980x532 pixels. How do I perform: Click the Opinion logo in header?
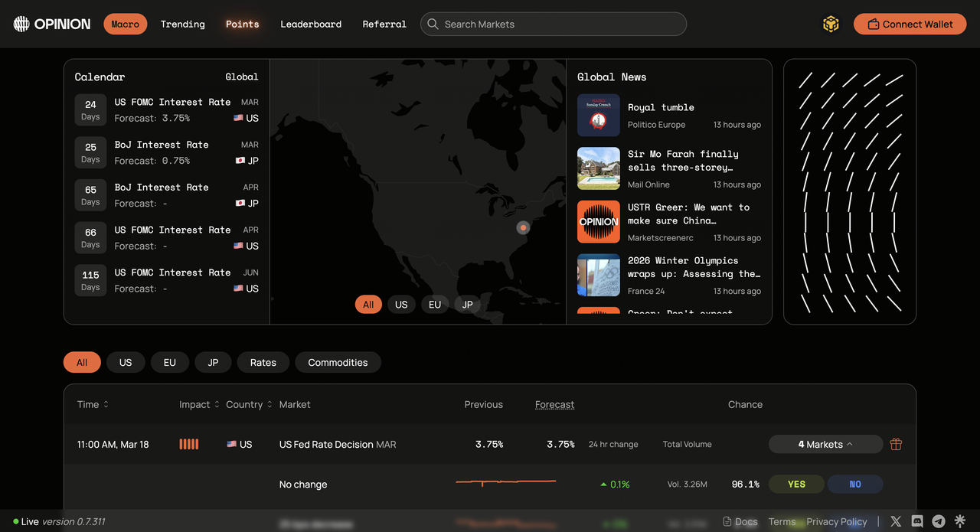tap(52, 24)
